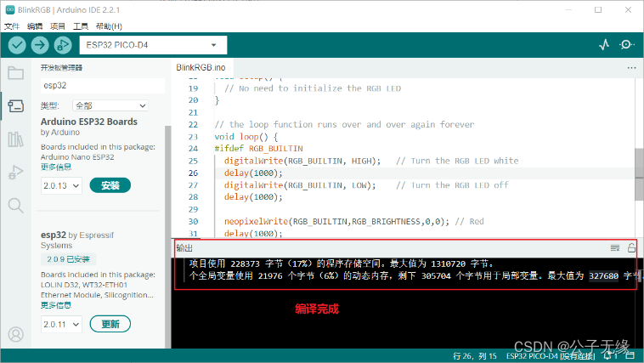Open the account profile icon
644x363 pixels.
click(x=15, y=334)
